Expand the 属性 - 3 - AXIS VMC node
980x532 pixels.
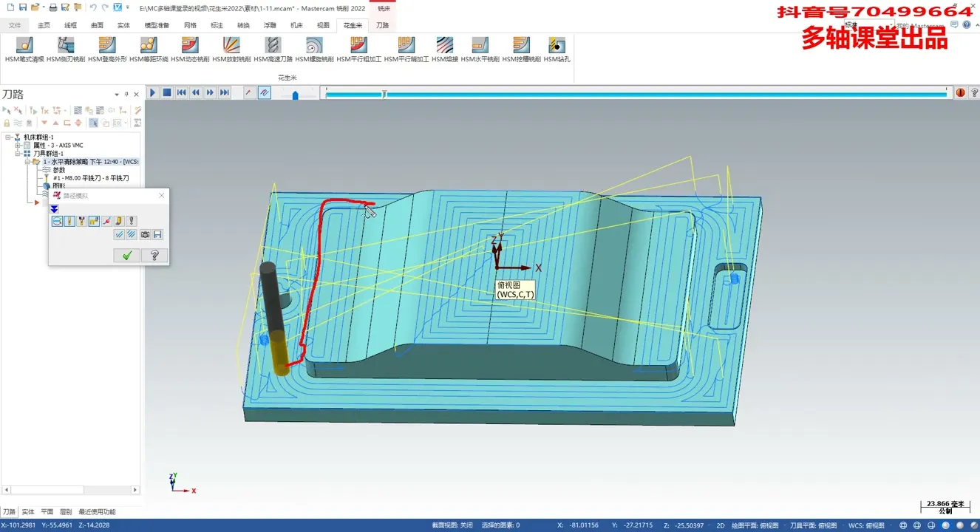18,146
